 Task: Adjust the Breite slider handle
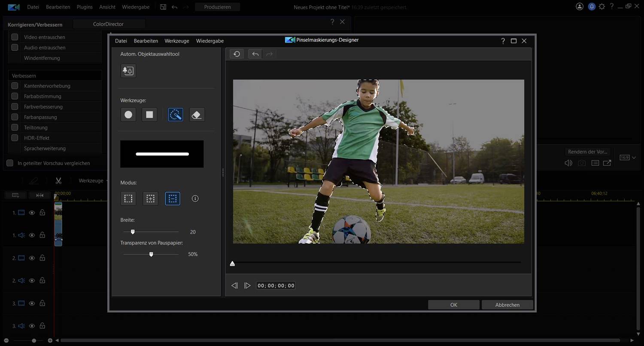[x=133, y=231]
